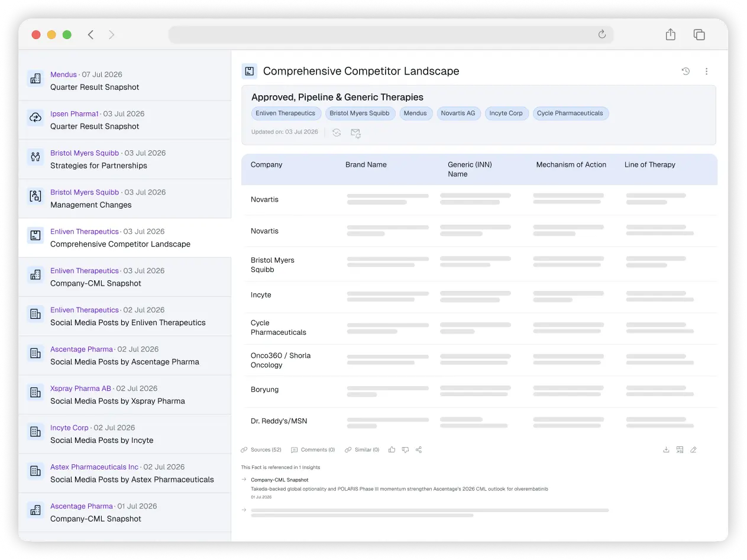Open the three-dot more options menu
This screenshot has width=747, height=560.
coord(706,72)
